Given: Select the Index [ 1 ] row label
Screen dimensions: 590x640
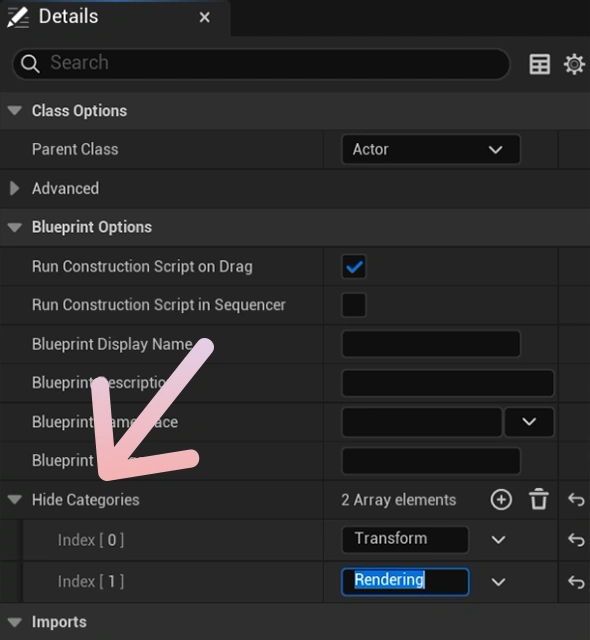Looking at the screenshot, I should pos(91,582).
